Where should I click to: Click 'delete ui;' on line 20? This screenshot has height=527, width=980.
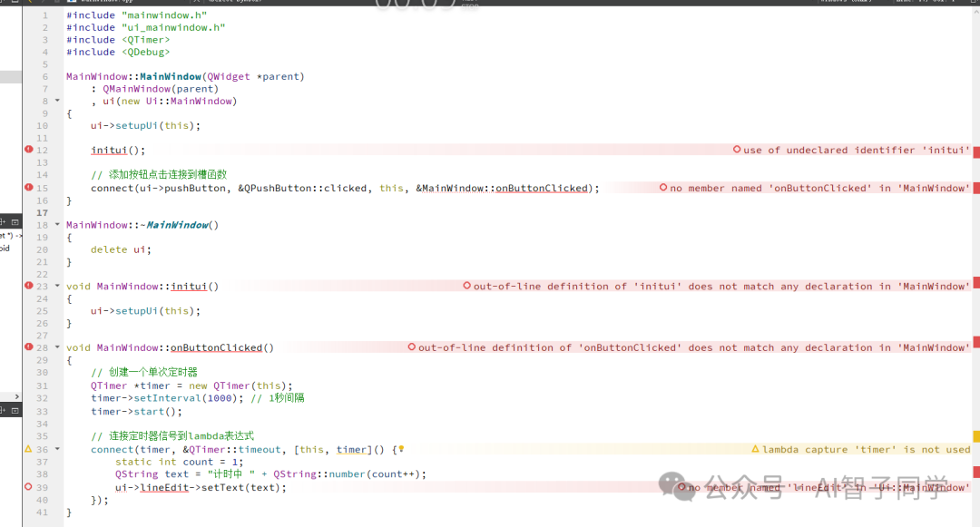(x=121, y=249)
